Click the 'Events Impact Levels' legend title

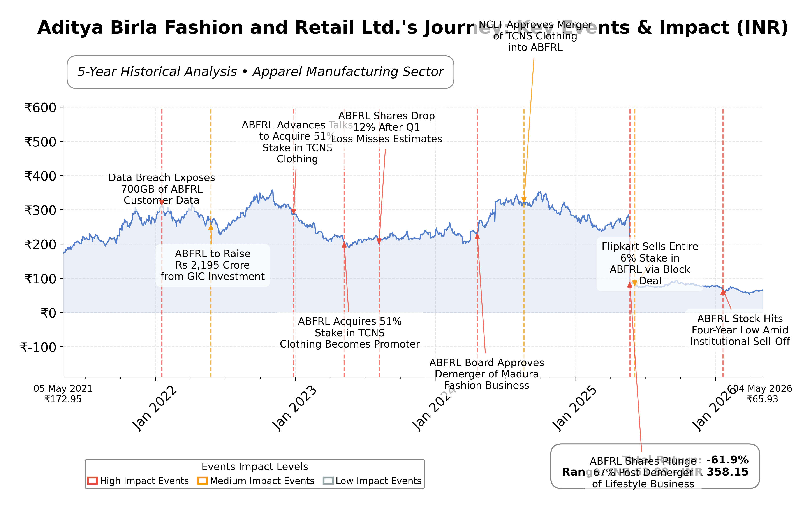point(255,467)
